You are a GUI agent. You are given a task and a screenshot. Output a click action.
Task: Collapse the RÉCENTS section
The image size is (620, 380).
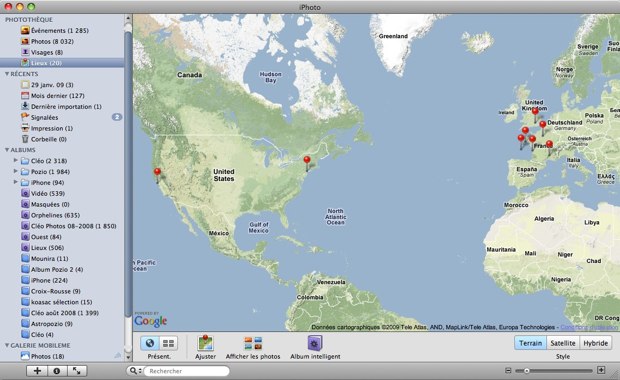[x=7, y=74]
